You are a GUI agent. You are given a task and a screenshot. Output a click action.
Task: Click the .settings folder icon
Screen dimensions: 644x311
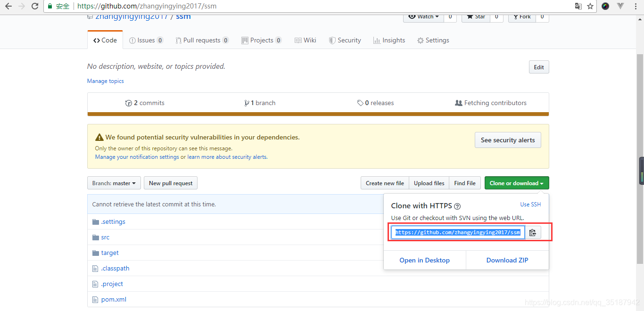coord(96,221)
